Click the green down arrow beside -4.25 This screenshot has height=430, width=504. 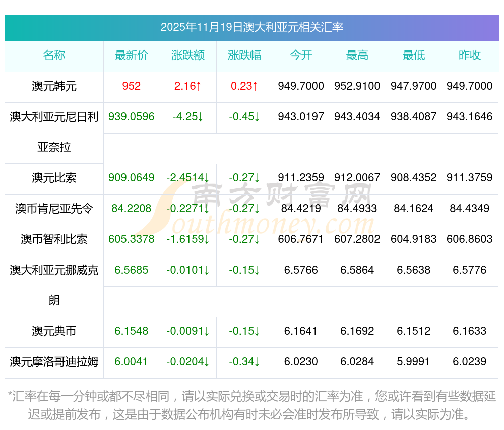point(200,117)
